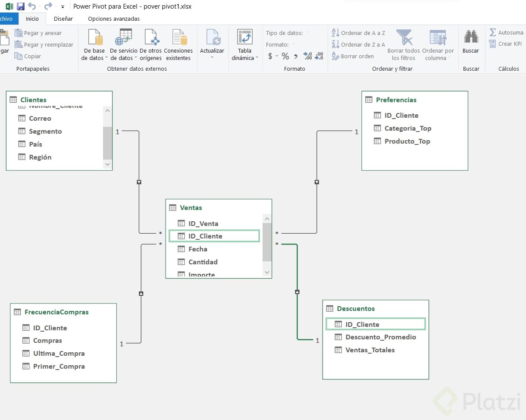The image size is (526, 420).
Task: Expand the Actualizar dropdown arrow
Action: tap(212, 58)
